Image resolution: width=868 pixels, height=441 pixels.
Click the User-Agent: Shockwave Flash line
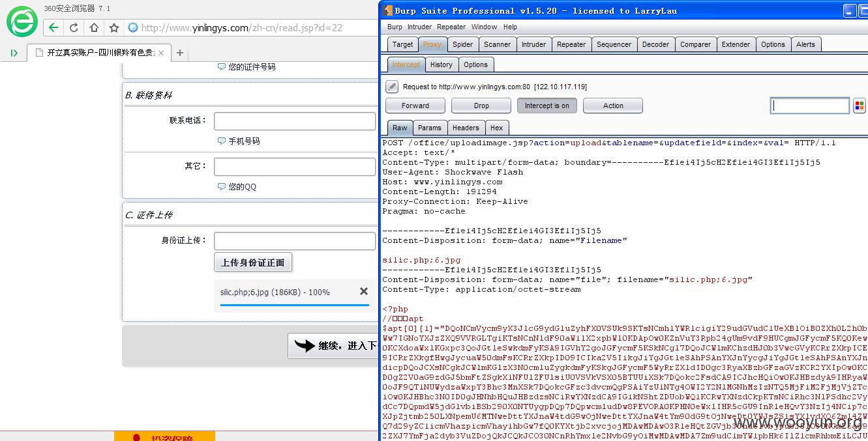pos(453,172)
